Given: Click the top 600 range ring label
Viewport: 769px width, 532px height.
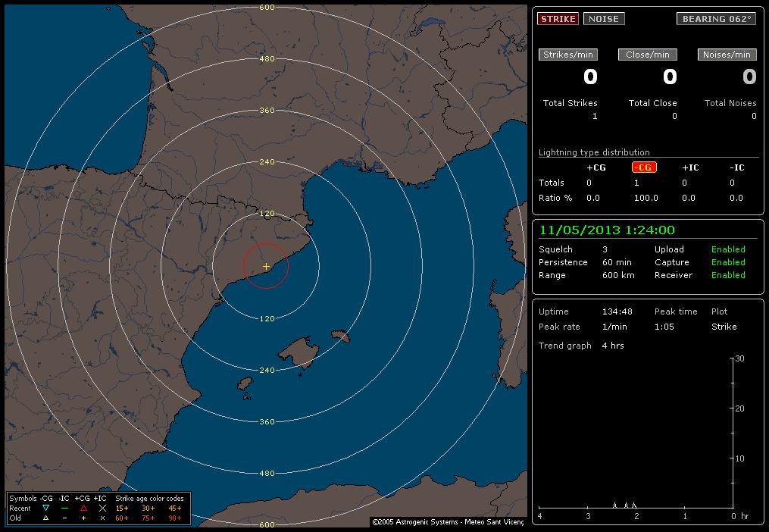Looking at the screenshot, I should point(267,8).
